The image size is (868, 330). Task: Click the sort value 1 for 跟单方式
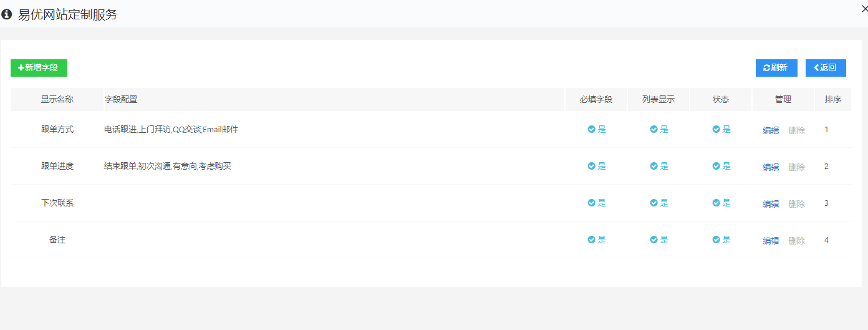(826, 130)
